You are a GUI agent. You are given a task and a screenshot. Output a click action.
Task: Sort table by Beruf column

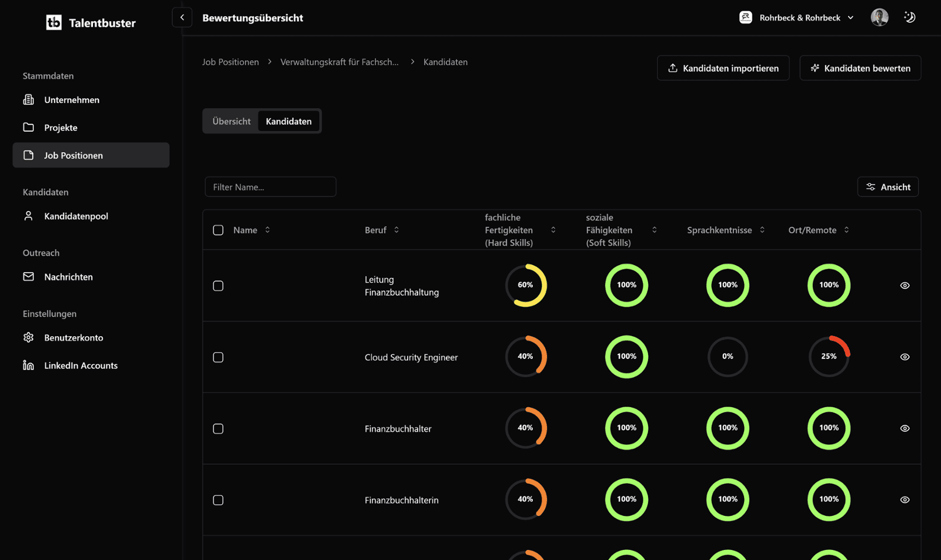tap(382, 230)
